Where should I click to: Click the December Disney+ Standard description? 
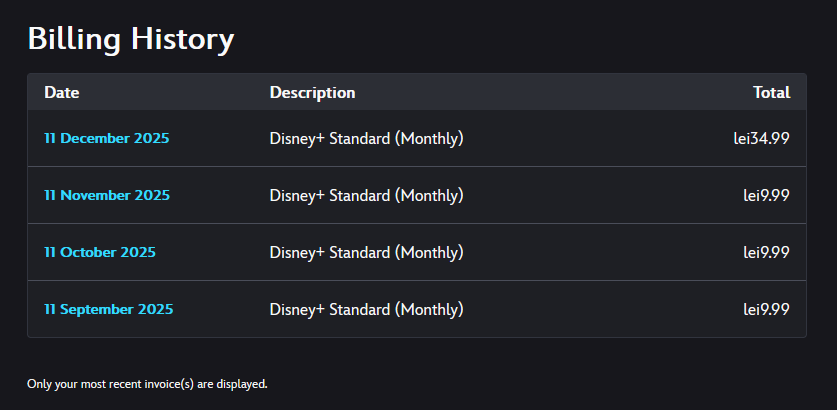tap(367, 139)
